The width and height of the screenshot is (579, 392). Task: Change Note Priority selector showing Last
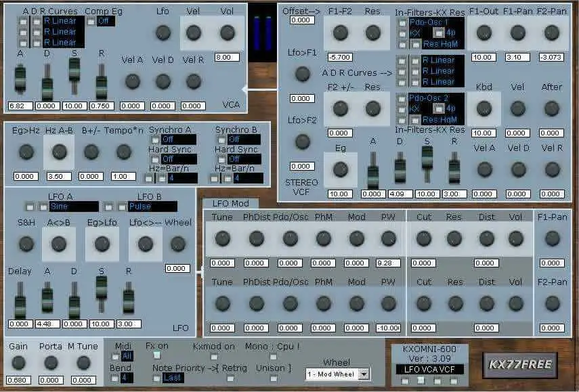(x=173, y=378)
